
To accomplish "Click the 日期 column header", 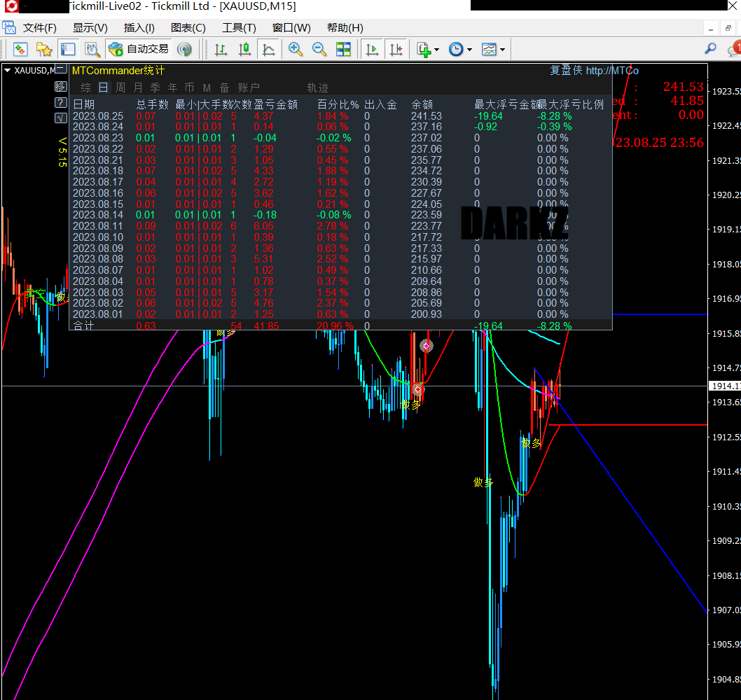I will click(x=83, y=104).
